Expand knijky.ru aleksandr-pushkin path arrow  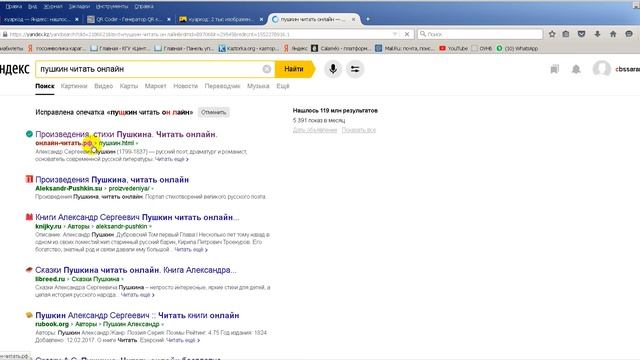150,227
